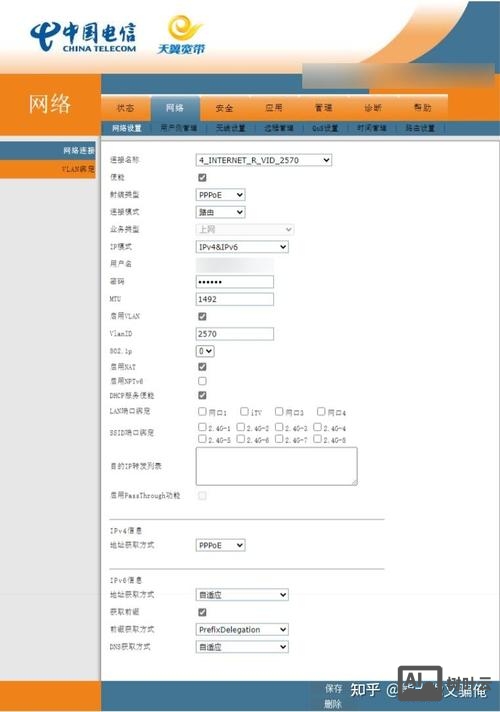
Task: Click the password field with dots
Action: click(x=235, y=282)
